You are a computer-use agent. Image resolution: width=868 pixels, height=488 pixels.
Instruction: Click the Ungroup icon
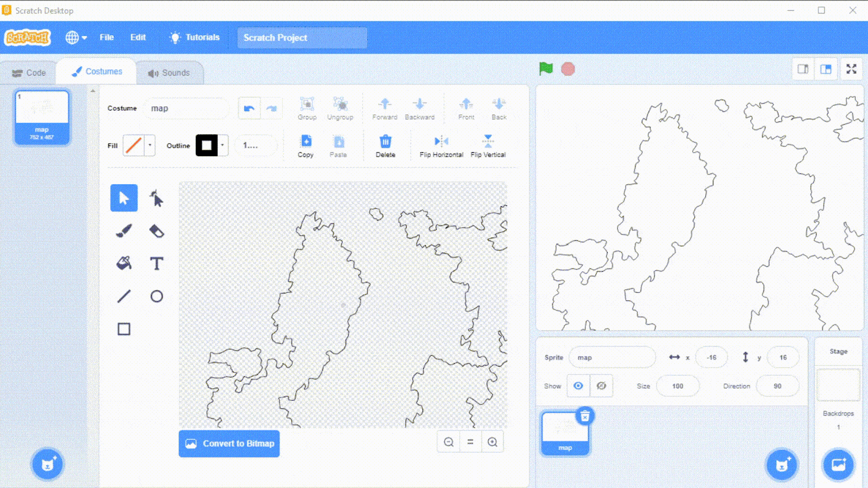tap(340, 108)
